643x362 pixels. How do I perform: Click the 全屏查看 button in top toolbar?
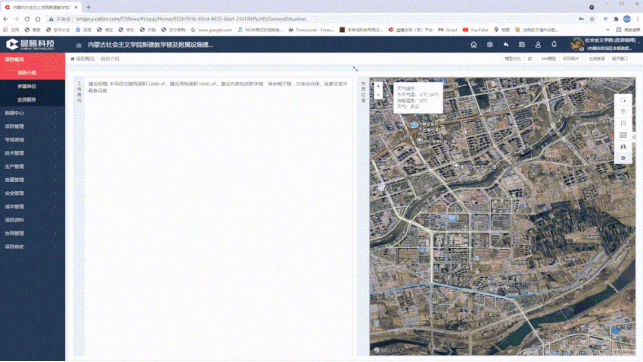597,59
